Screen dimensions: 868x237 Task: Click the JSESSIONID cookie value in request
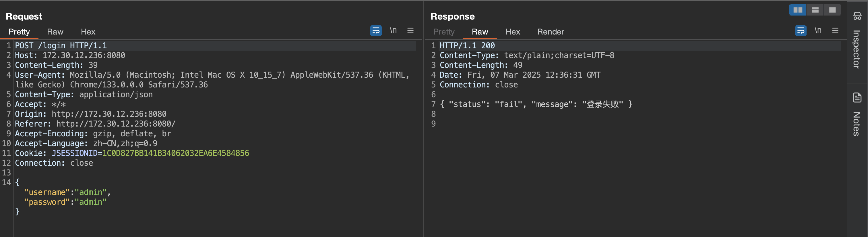pyautogui.click(x=176, y=153)
